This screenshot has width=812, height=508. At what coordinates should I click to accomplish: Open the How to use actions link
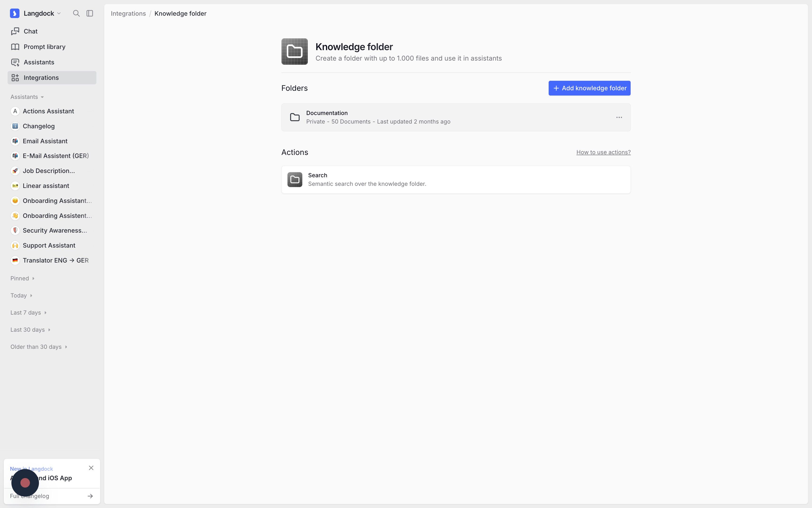(x=603, y=152)
